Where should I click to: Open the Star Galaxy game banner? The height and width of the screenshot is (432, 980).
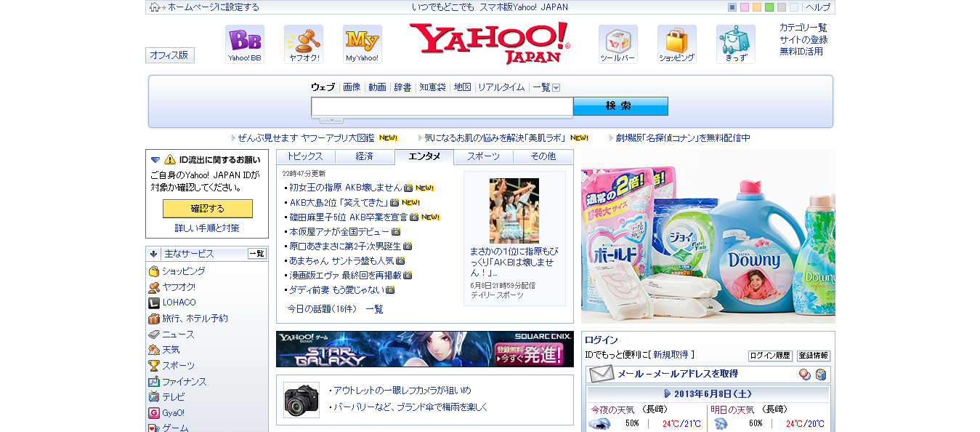425,349
